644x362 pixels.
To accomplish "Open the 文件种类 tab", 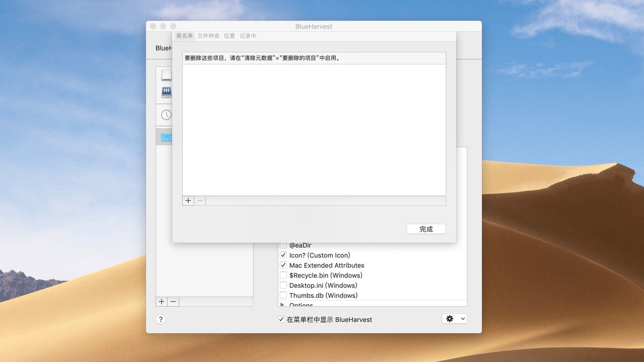I will [208, 36].
